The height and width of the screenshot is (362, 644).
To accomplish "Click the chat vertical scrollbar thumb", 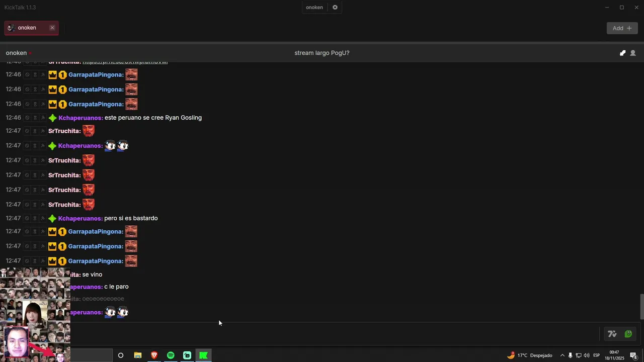I will (641, 306).
